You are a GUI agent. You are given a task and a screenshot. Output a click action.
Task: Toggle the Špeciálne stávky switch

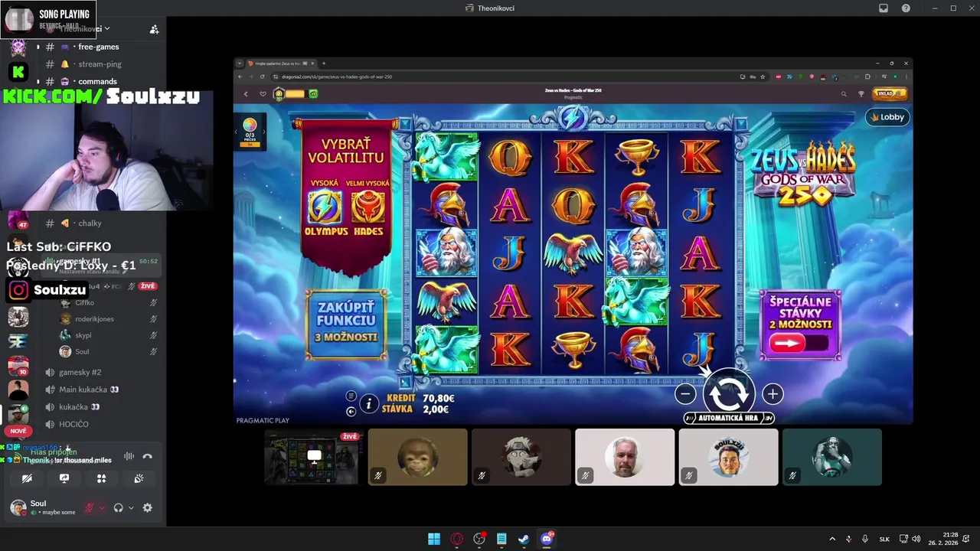(799, 344)
